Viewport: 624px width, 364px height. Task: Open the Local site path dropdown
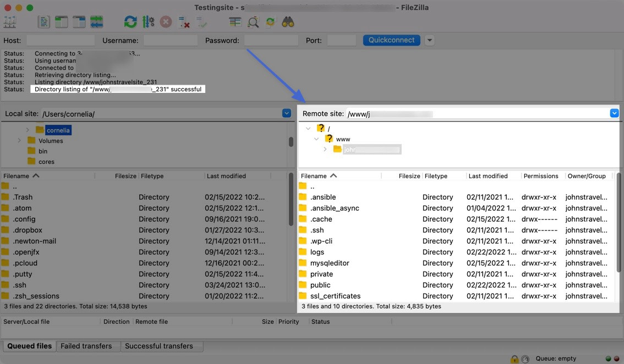coord(286,113)
